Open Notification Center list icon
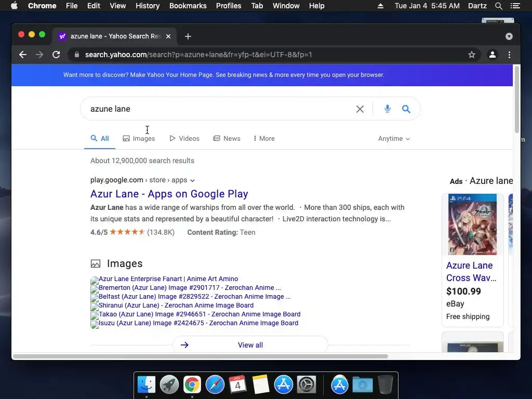The width and height of the screenshot is (532, 399). (515, 6)
